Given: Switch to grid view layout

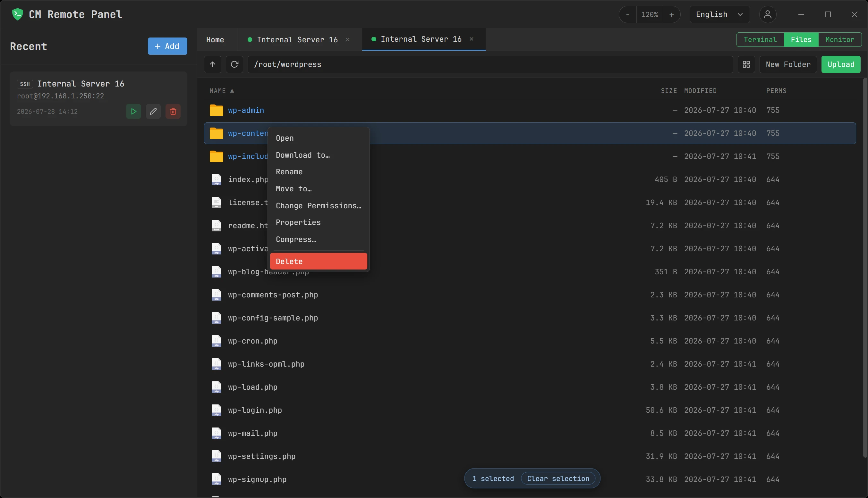Looking at the screenshot, I should [746, 64].
